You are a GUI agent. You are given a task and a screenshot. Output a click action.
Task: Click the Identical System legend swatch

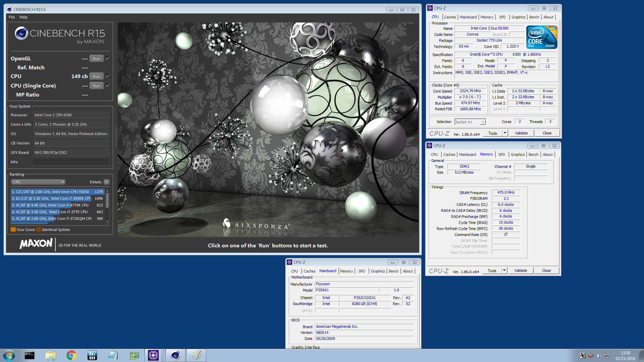(39, 230)
